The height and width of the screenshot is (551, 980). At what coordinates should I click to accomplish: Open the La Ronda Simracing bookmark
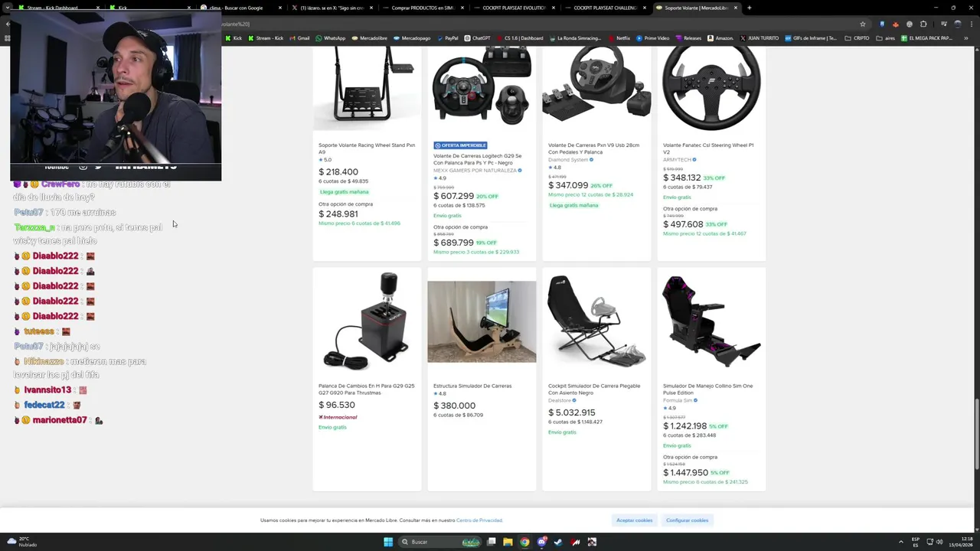576,38
